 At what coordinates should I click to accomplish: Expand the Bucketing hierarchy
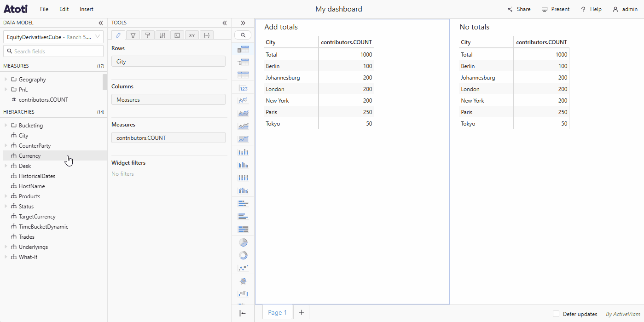coord(6,125)
